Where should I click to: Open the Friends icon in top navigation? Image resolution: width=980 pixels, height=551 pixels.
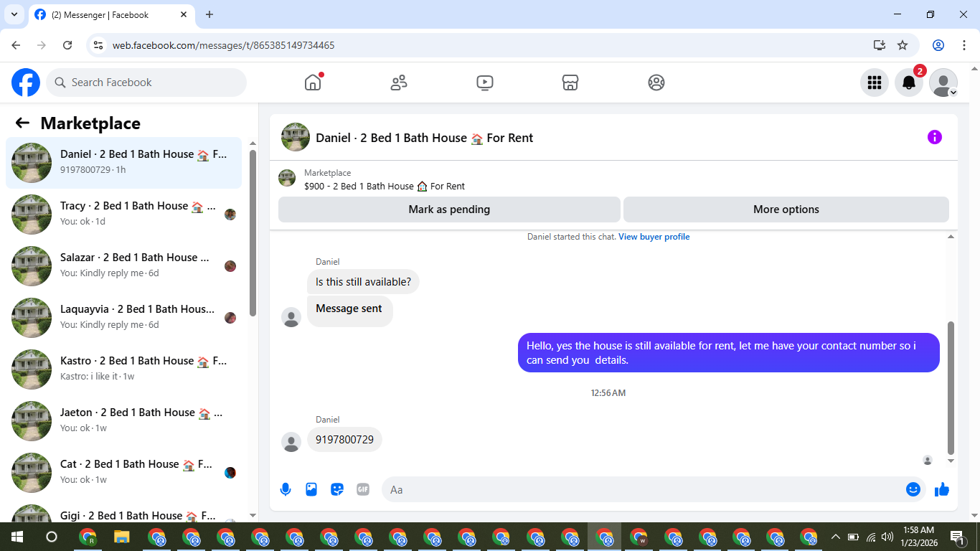click(399, 83)
